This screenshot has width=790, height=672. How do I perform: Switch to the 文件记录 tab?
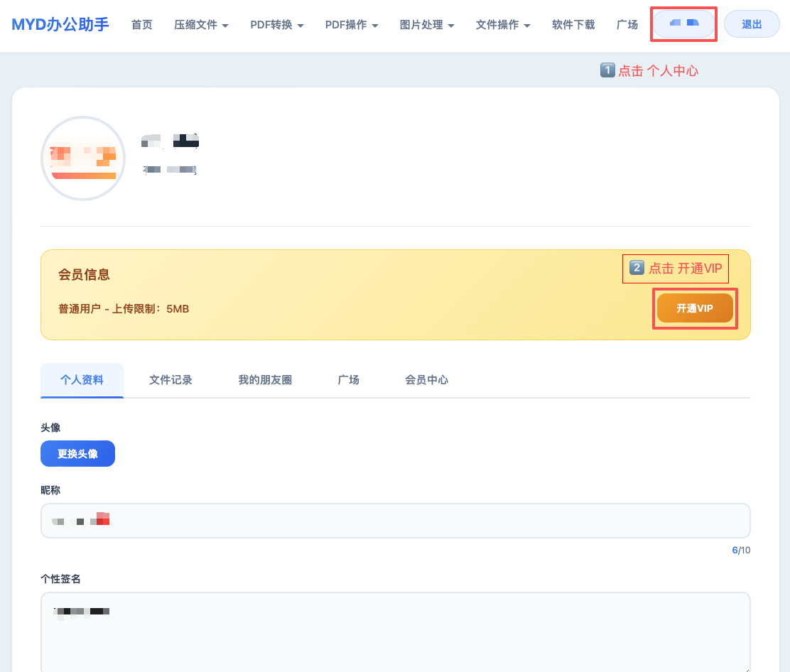171,380
